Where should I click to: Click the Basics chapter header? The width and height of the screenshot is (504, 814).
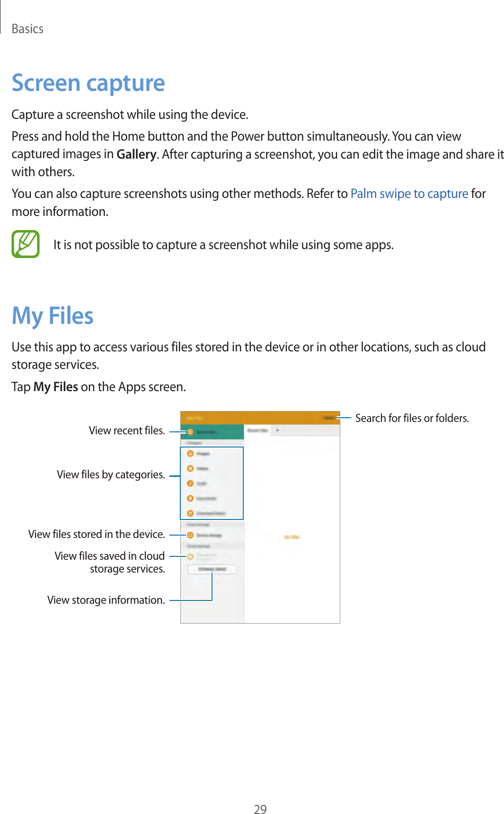click(x=27, y=29)
